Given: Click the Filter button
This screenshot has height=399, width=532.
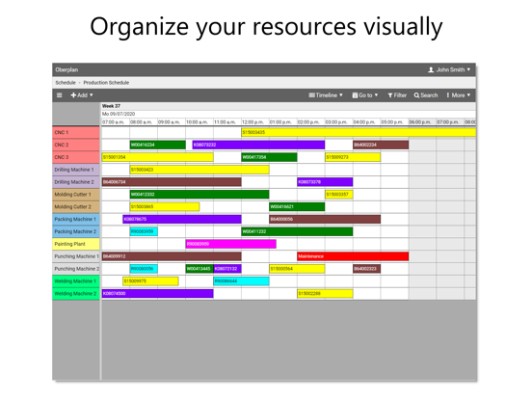Looking at the screenshot, I should tap(397, 95).
